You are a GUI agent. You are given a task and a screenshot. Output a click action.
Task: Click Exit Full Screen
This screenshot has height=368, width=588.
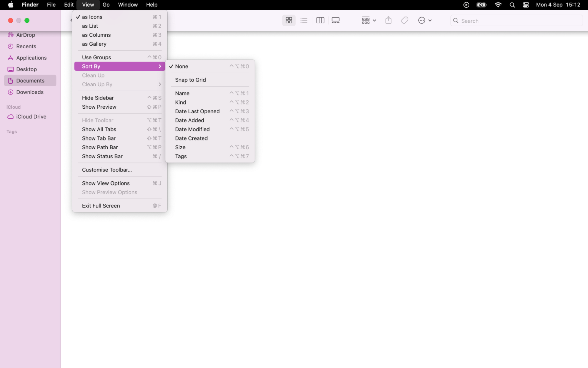point(120,206)
